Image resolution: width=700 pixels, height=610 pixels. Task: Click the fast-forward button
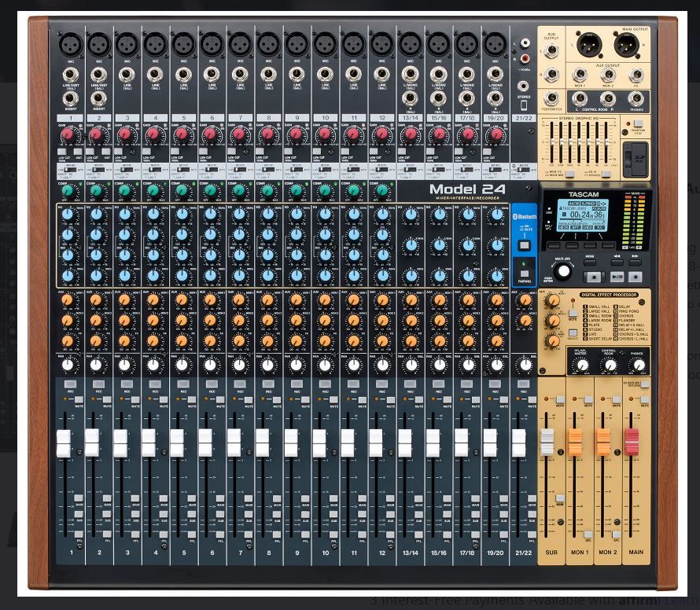click(636, 263)
